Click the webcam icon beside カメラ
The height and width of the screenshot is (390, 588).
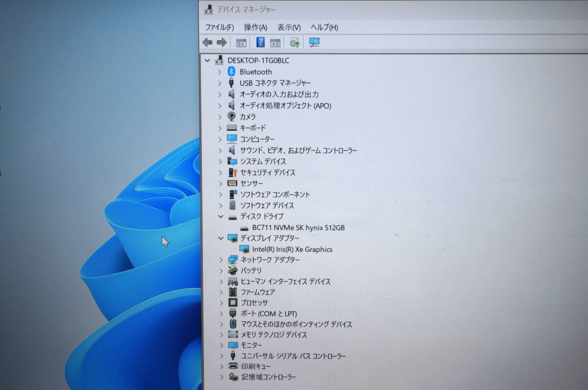pos(232,117)
